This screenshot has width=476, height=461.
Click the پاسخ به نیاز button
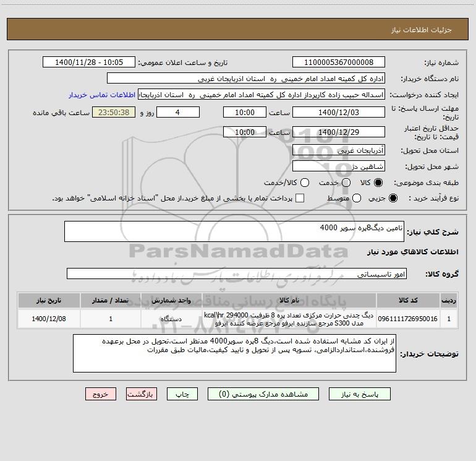click(x=359, y=394)
